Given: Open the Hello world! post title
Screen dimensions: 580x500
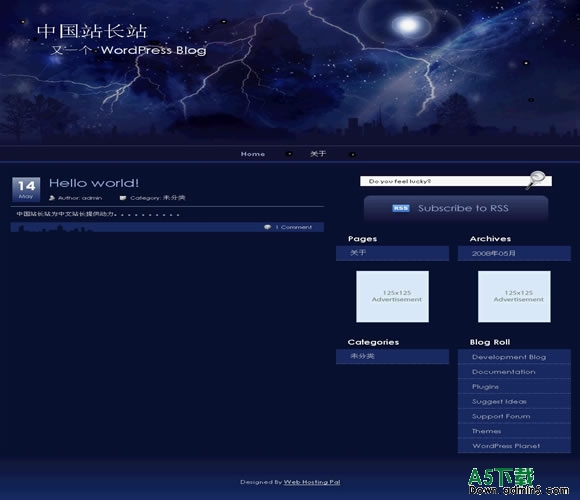Looking at the screenshot, I should click(x=94, y=183).
